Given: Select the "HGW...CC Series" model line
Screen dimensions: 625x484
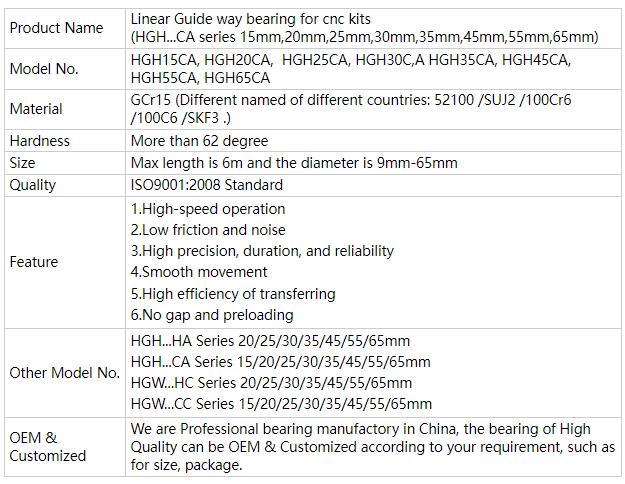Looking at the screenshot, I should pyautogui.click(x=281, y=404).
